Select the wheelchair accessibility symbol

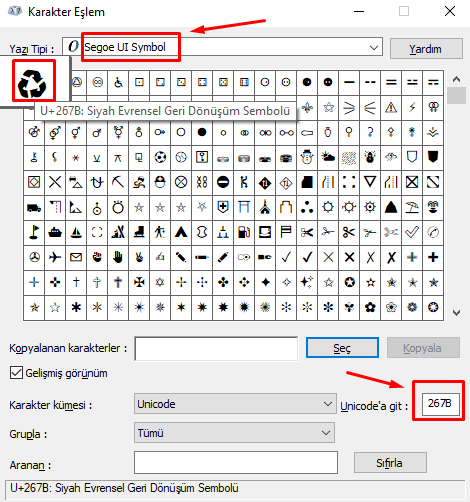pyautogui.click(x=118, y=82)
